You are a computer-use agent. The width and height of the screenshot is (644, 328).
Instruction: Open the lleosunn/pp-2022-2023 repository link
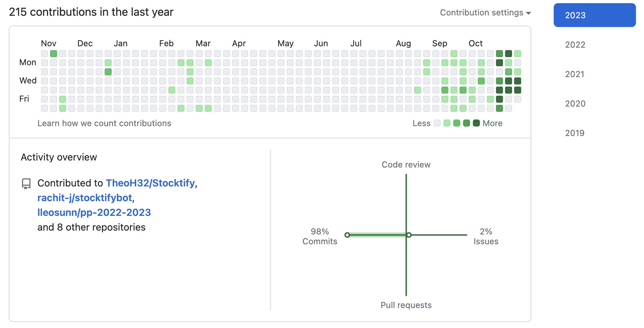tap(94, 212)
